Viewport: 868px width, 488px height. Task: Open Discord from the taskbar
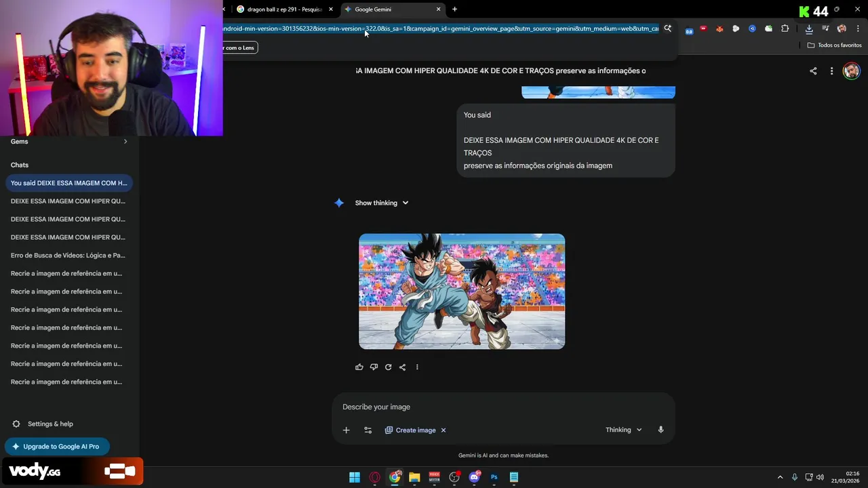click(474, 477)
